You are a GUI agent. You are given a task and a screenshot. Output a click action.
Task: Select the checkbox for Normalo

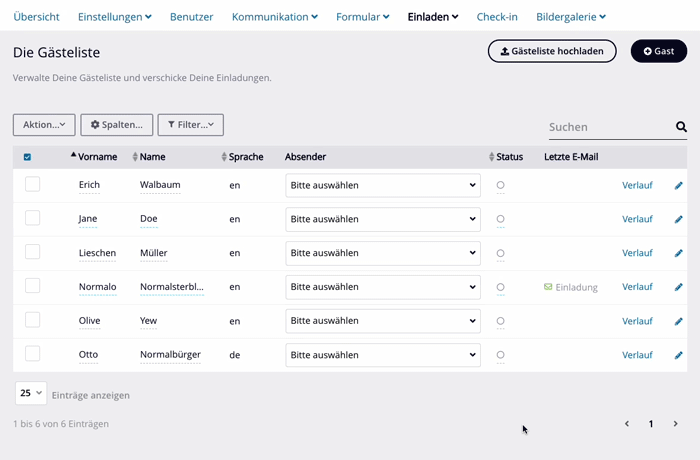(33, 286)
